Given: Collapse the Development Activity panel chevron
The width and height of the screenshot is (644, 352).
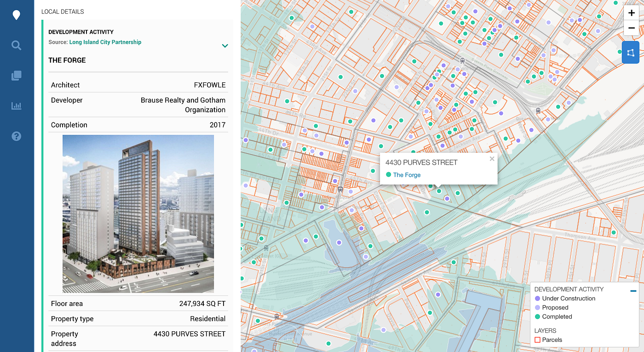Looking at the screenshot, I should 225,46.
